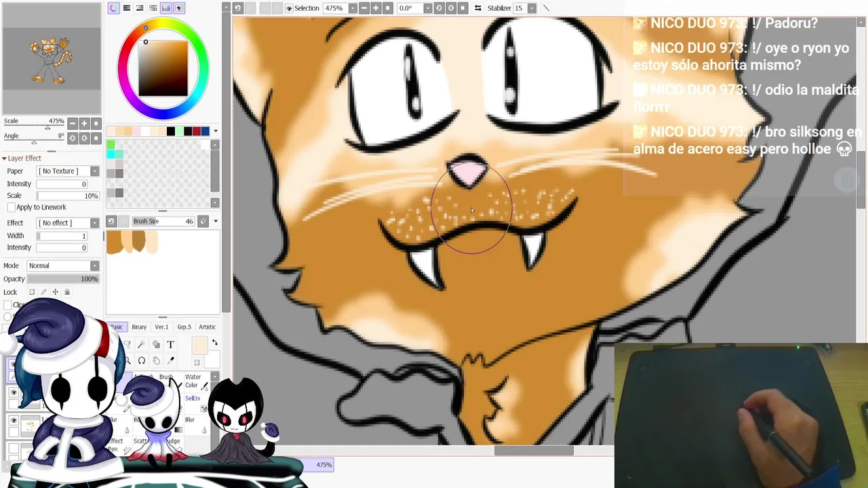The width and height of the screenshot is (868, 488).
Task: Select the Zoom magnifier tool
Action: [x=127, y=361]
